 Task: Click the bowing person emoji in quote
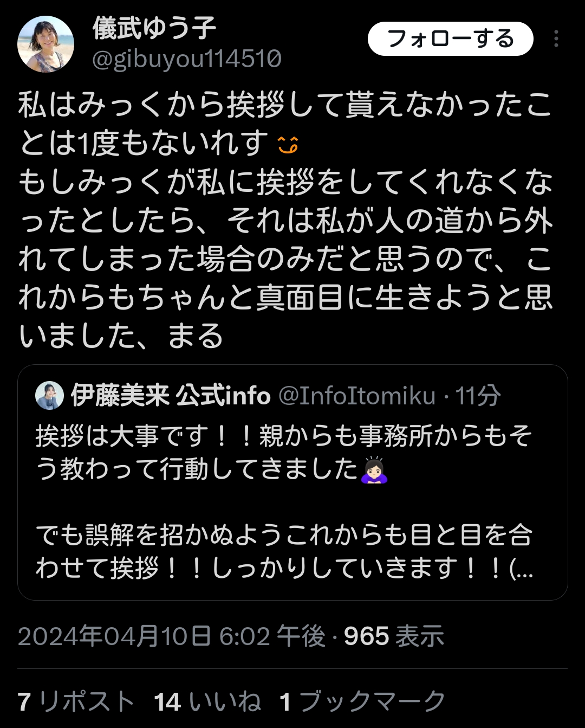coord(374,470)
